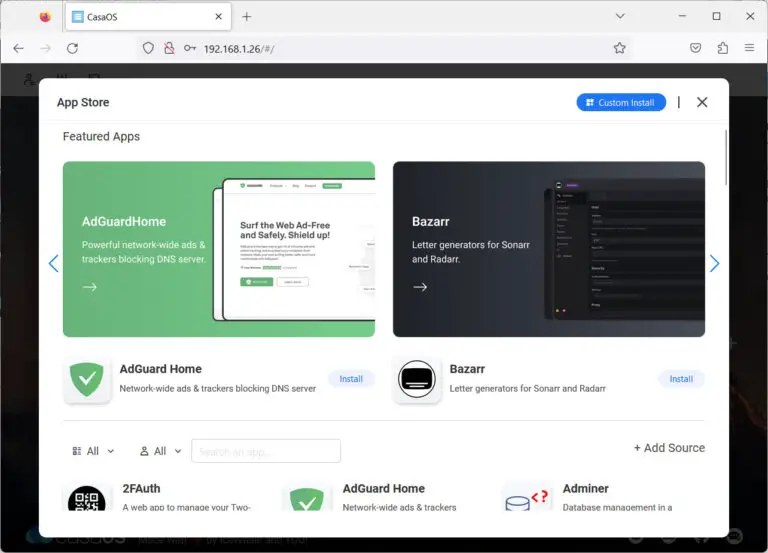Screen dimensions: 768x553
Task: Open the author All dropdown
Action: [160, 451]
